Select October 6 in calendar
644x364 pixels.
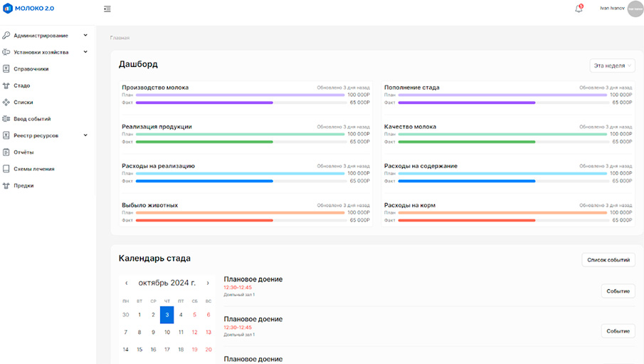pos(208,315)
